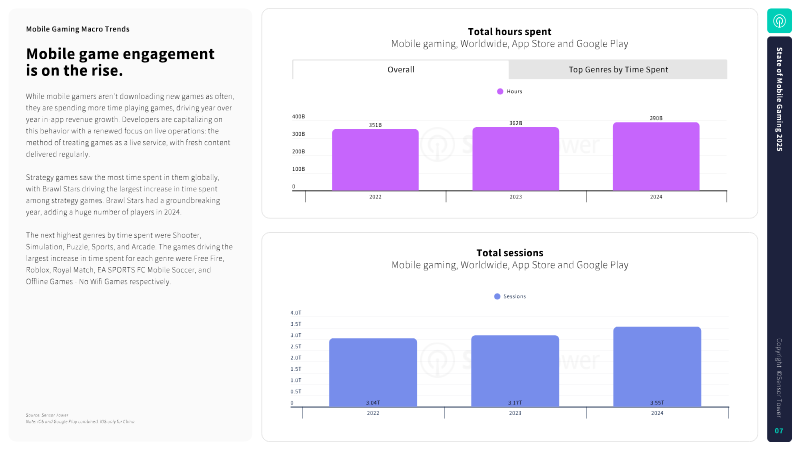Click the 2024 x-axis label under hours chart
Image resolution: width=800 pixels, height=450 pixels.
coord(656,197)
